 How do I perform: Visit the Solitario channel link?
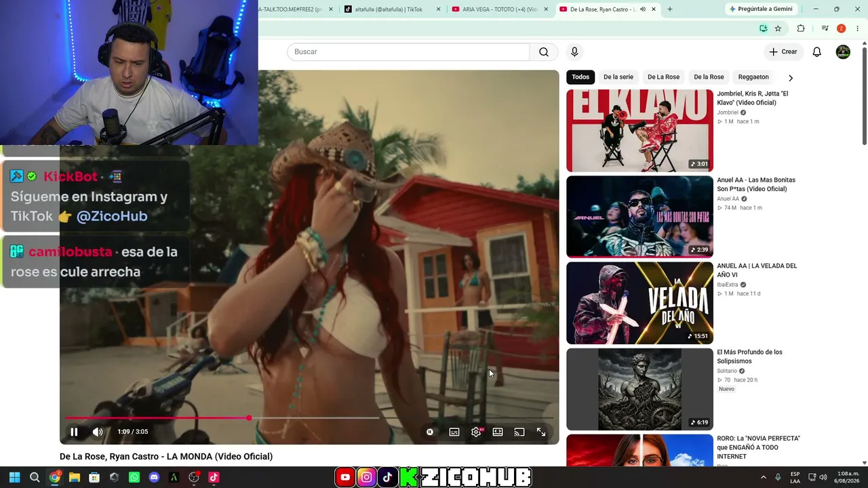[727, 371]
